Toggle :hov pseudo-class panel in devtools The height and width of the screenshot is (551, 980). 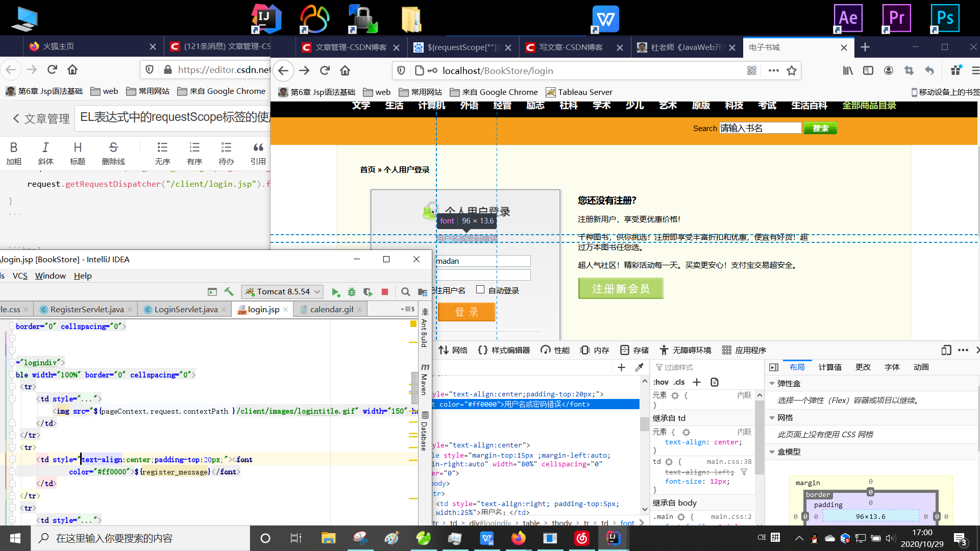click(x=661, y=382)
